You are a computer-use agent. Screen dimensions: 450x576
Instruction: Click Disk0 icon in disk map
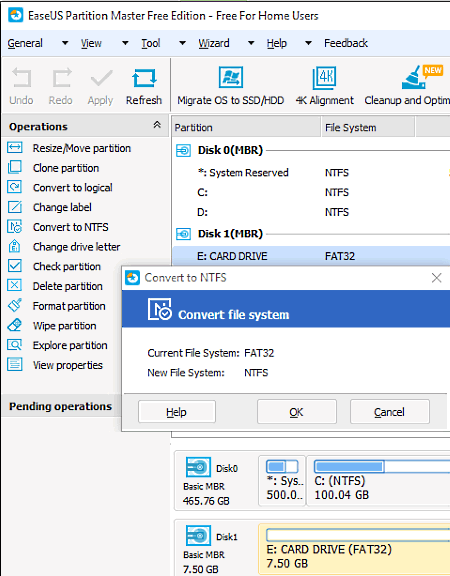coord(198,467)
